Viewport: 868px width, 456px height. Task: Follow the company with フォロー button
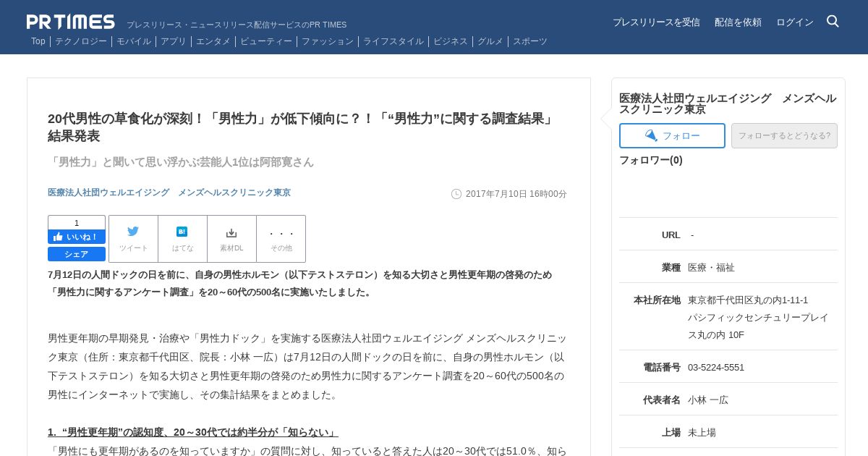click(672, 135)
